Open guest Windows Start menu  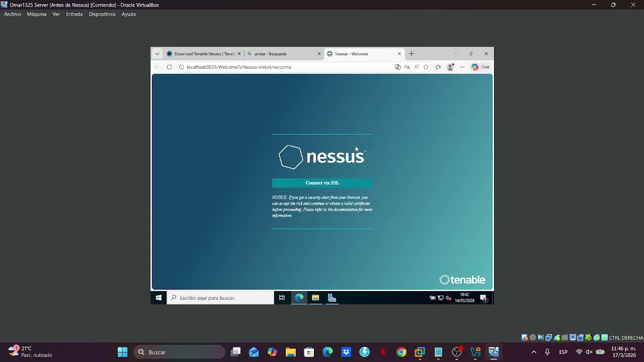click(158, 298)
